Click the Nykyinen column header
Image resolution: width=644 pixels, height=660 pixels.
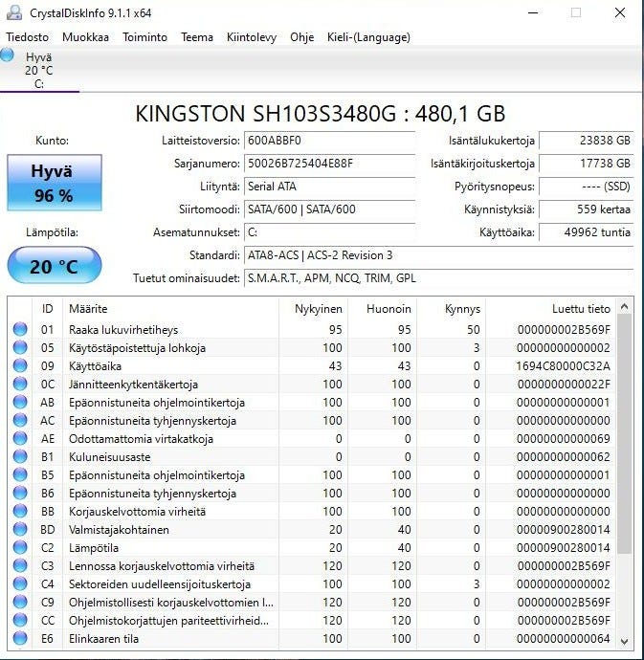pos(313,309)
